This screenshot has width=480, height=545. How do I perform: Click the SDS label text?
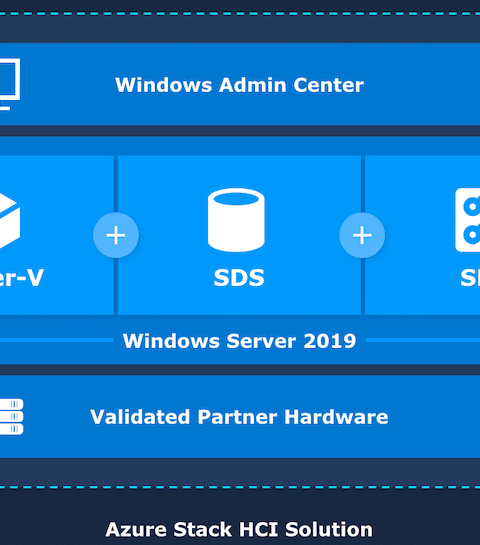[x=239, y=278]
